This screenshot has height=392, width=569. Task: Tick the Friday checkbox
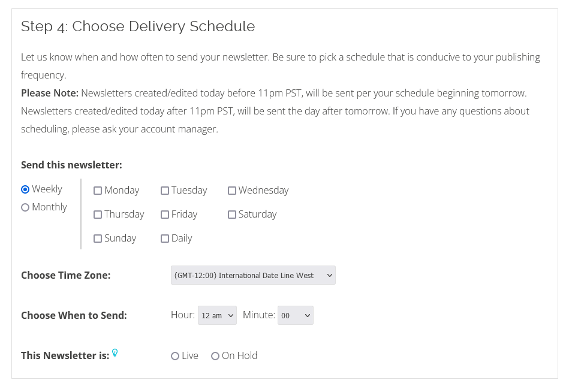pyautogui.click(x=165, y=215)
